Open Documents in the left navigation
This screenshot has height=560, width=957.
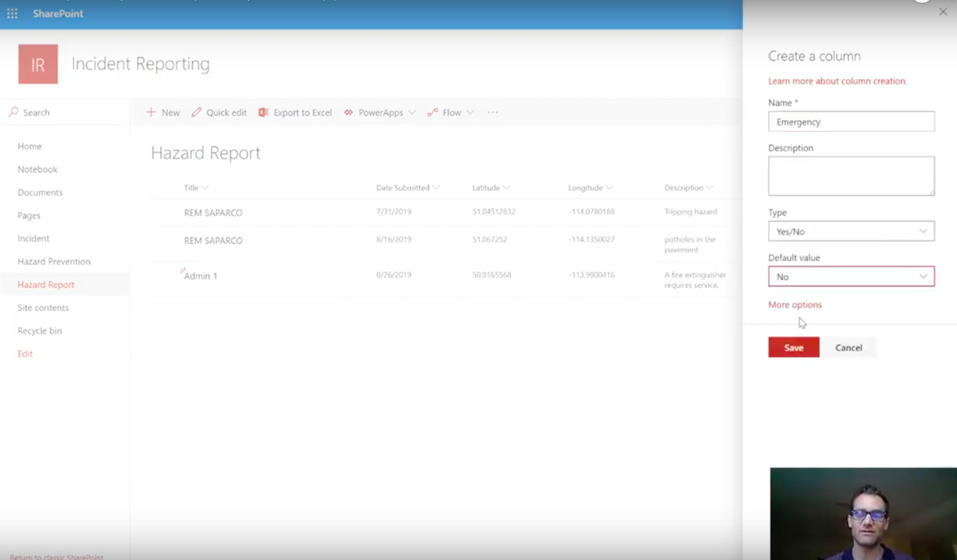click(x=40, y=193)
